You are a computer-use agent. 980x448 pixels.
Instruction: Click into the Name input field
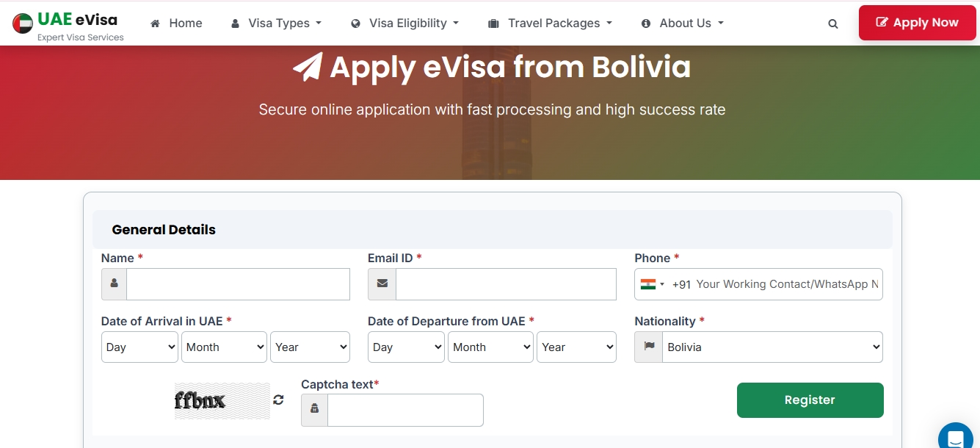pyautogui.click(x=238, y=284)
